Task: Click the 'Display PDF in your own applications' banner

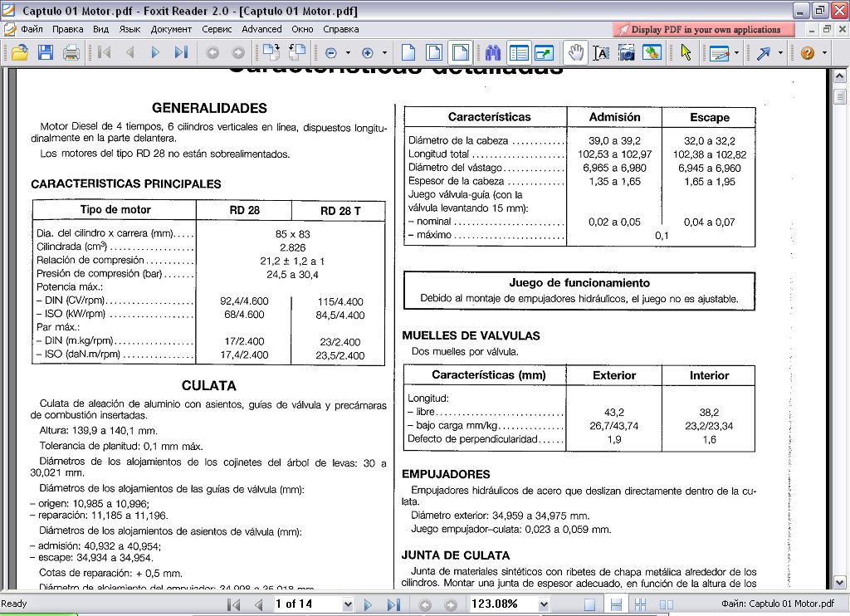Action: pyautogui.click(x=704, y=29)
